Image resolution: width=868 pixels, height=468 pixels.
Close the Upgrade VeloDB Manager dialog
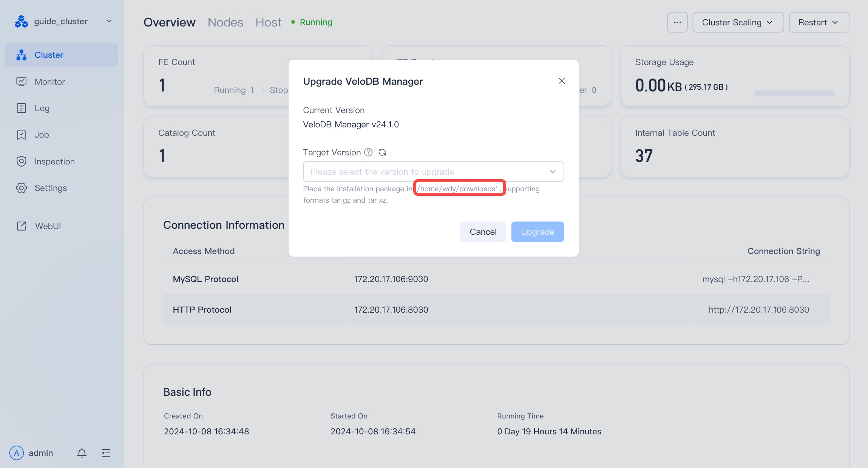tap(562, 81)
